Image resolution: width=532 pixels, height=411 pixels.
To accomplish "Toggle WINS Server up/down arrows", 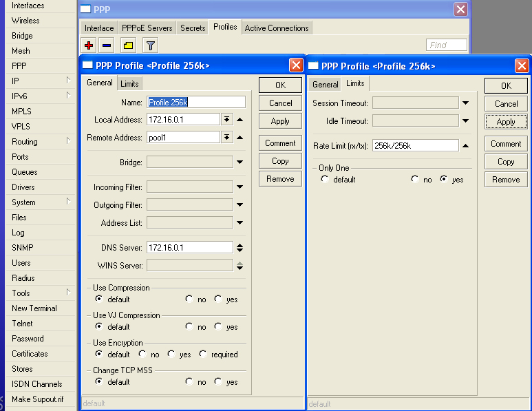I will point(240,266).
